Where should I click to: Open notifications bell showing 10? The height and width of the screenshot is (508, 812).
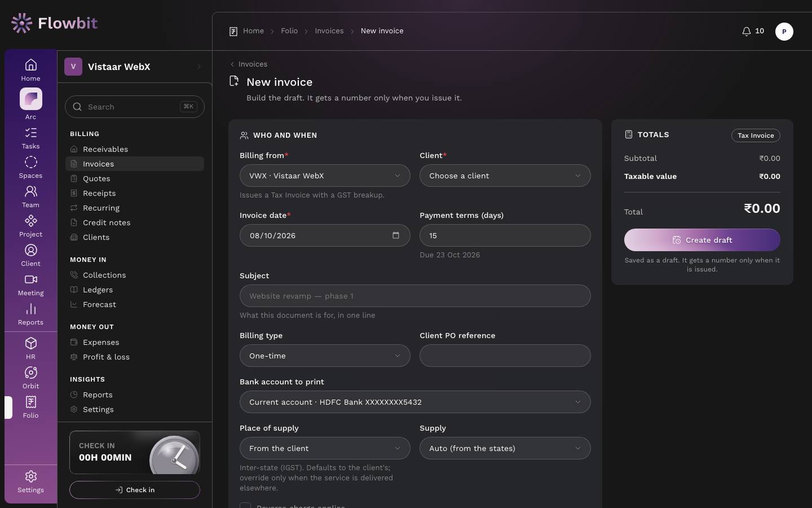tap(753, 31)
